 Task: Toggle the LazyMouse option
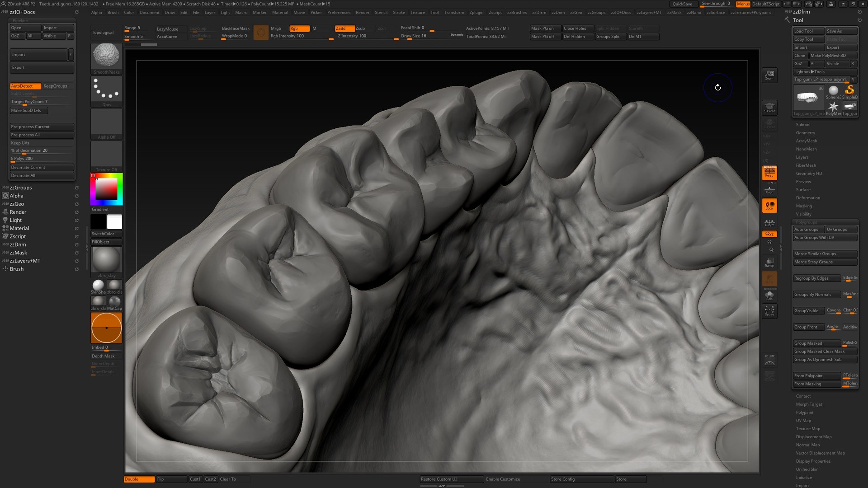pyautogui.click(x=171, y=29)
